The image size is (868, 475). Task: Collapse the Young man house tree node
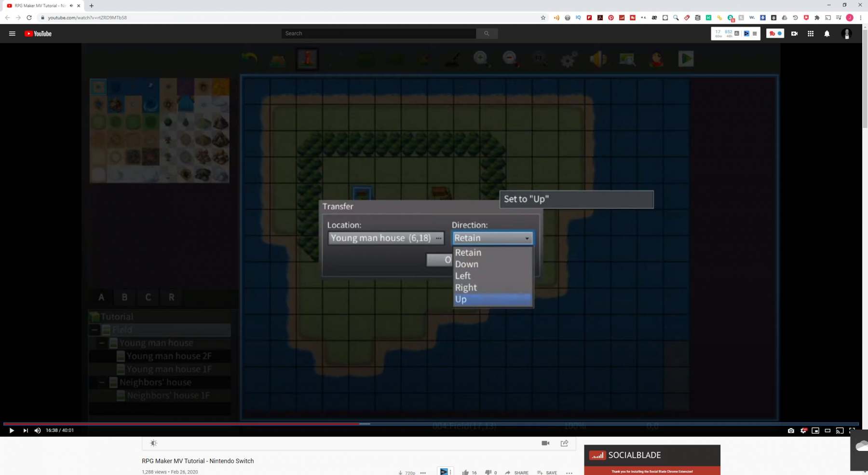coord(102,343)
